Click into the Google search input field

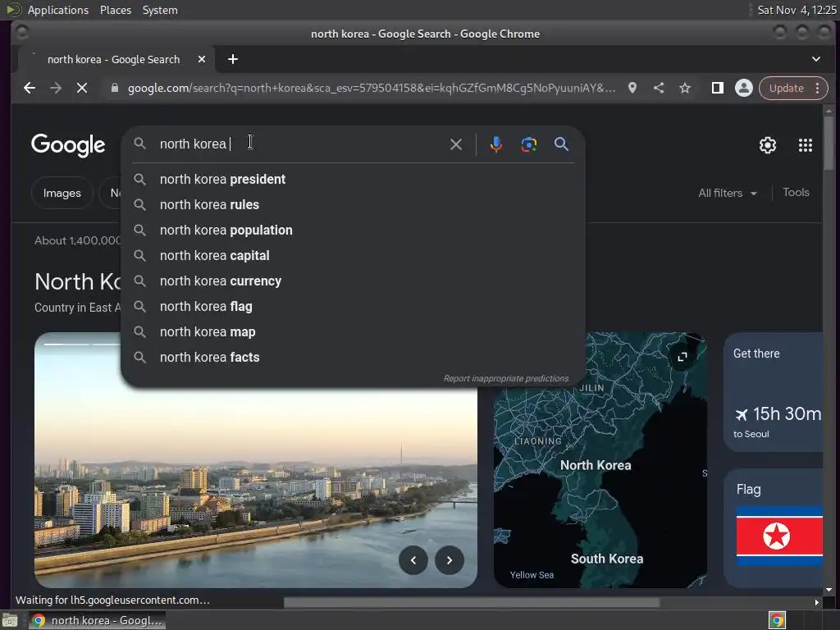[x=300, y=144]
